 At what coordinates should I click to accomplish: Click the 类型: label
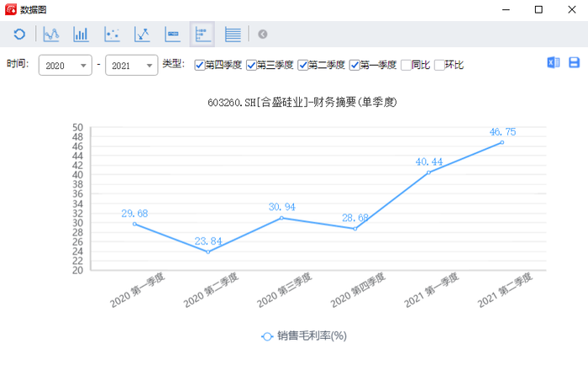(x=174, y=63)
